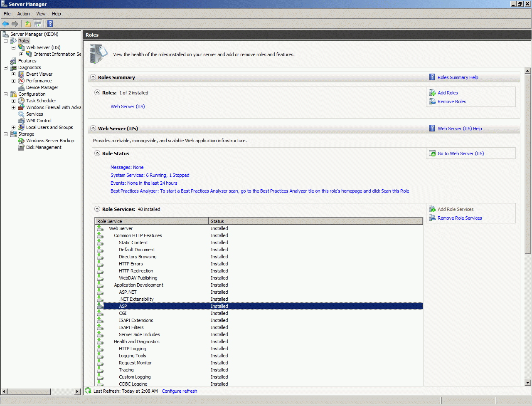
Task: Expand the Local Users and Groups node
Action: click(x=13, y=127)
